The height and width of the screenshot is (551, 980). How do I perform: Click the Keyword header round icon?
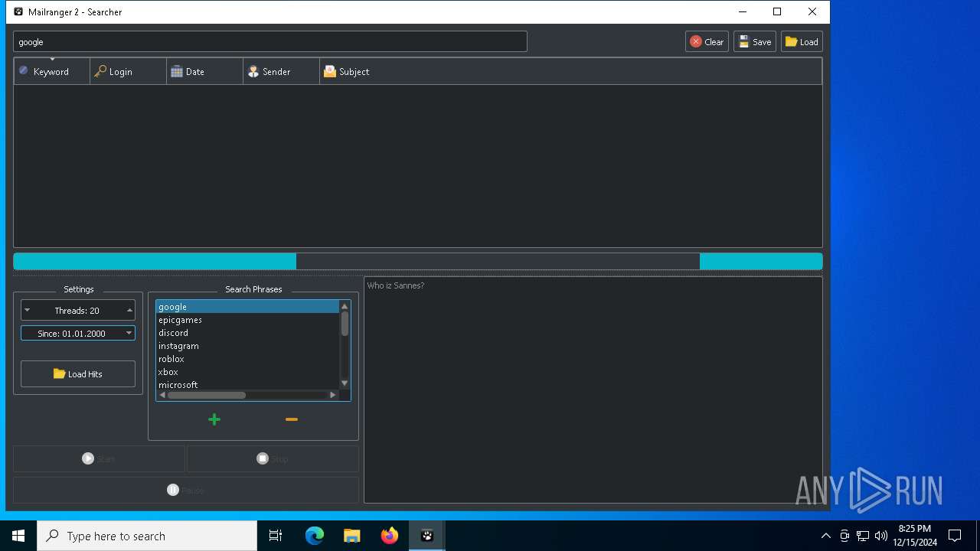(x=24, y=70)
